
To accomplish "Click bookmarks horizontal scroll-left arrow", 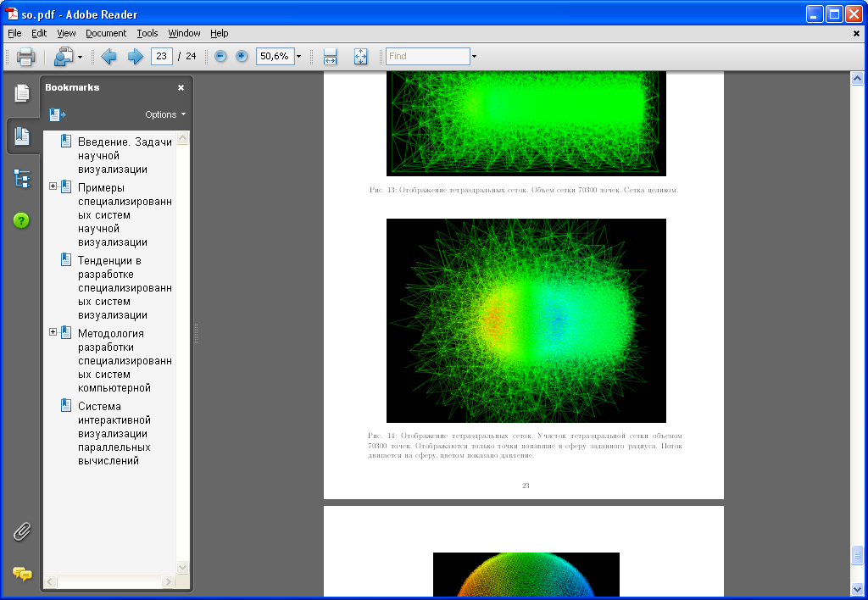I will click(50, 581).
